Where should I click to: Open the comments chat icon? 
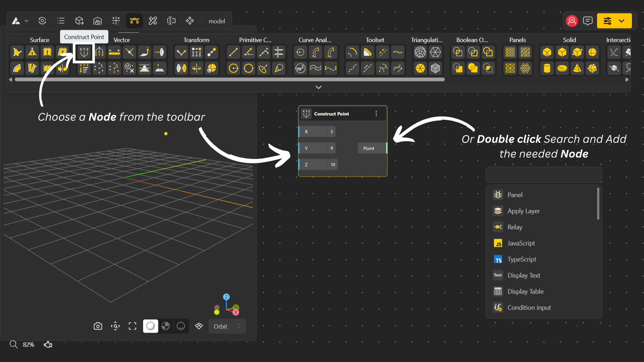[588, 21]
